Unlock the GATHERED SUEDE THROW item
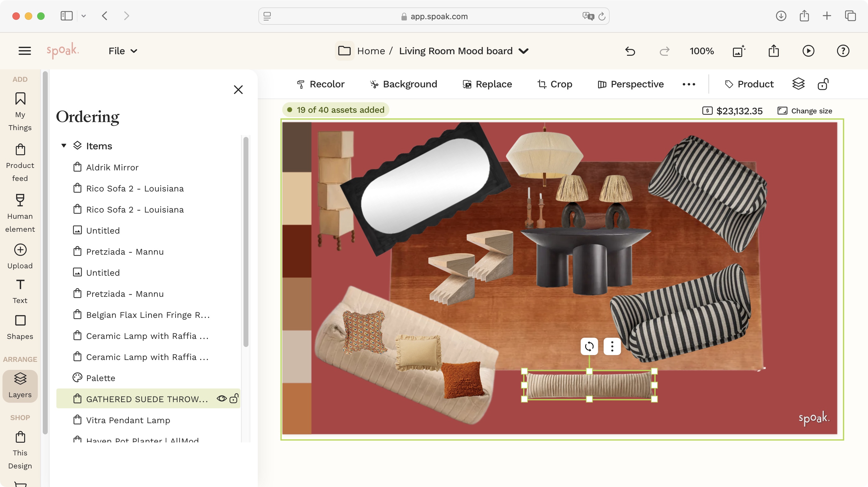 pyautogui.click(x=234, y=399)
